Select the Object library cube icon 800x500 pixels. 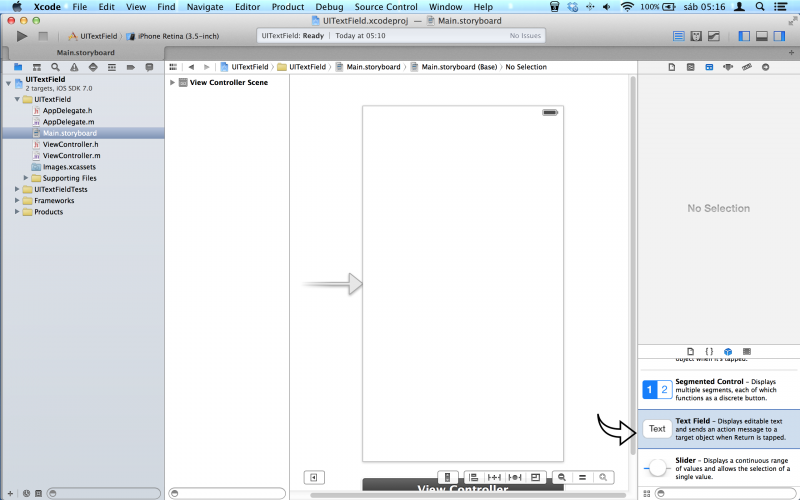pos(728,352)
